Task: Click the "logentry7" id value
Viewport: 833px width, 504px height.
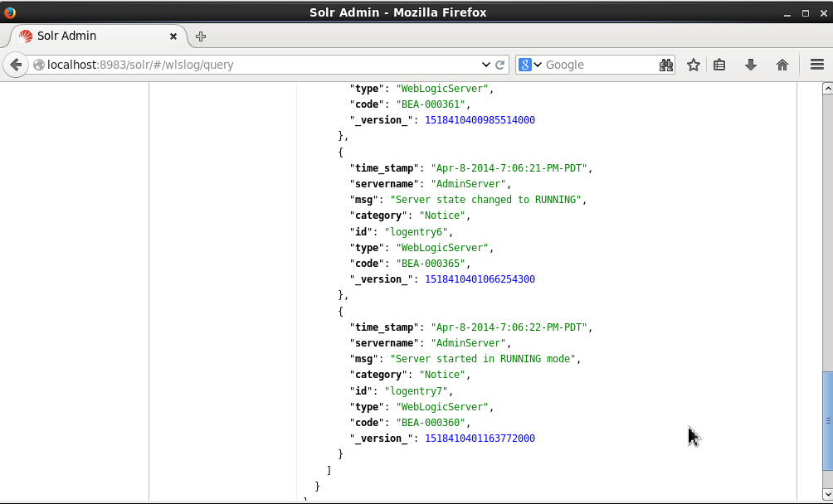Action: click(416, 391)
